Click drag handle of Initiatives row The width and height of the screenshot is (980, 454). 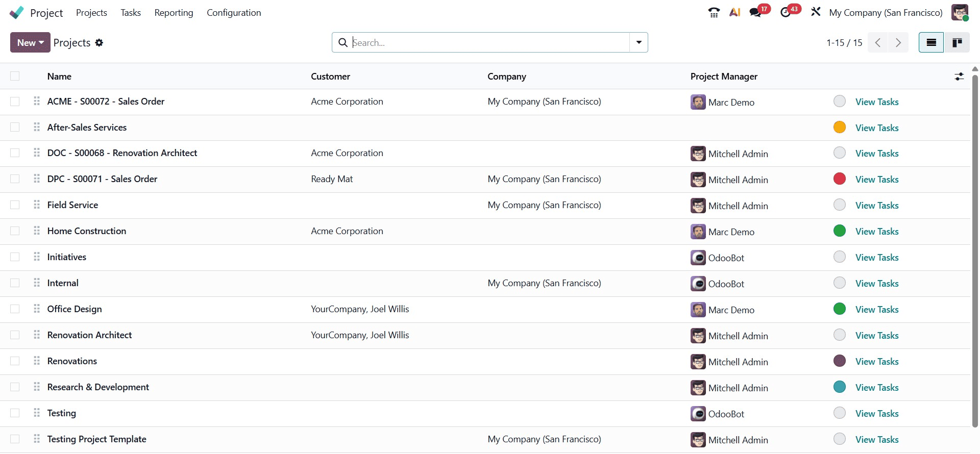click(x=37, y=257)
